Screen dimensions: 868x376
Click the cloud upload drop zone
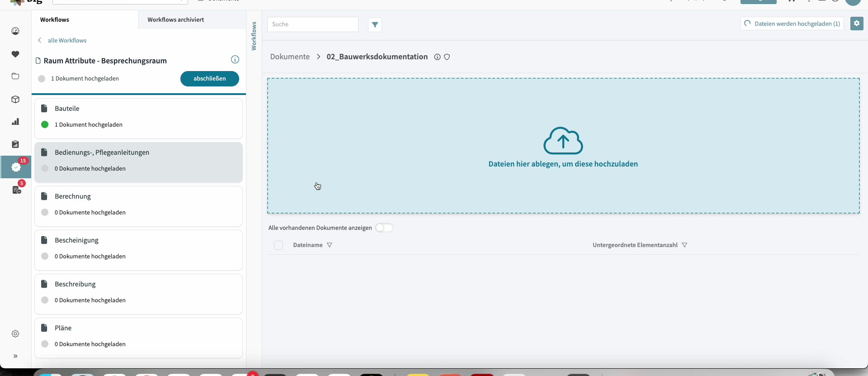coord(563,146)
